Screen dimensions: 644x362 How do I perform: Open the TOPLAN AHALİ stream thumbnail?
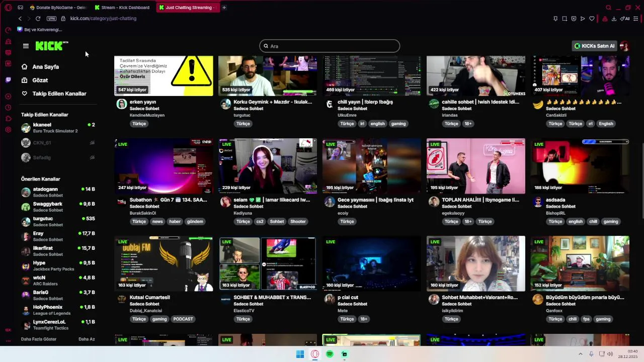tap(476, 166)
